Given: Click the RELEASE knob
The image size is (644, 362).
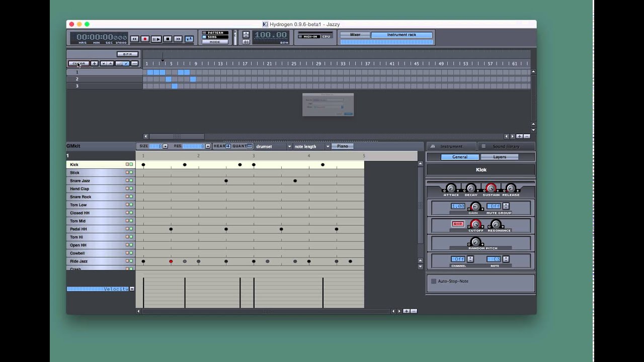Looking at the screenshot, I should (x=511, y=189).
